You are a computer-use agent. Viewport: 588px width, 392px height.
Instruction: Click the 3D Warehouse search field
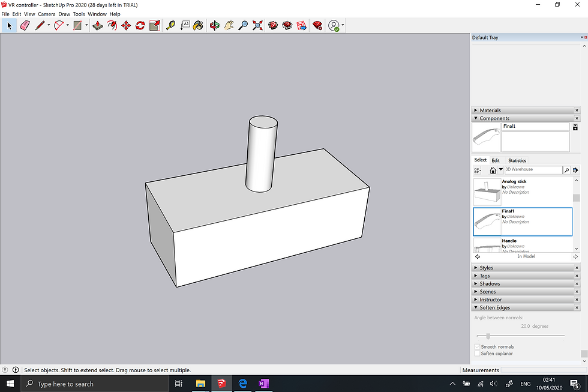(533, 170)
